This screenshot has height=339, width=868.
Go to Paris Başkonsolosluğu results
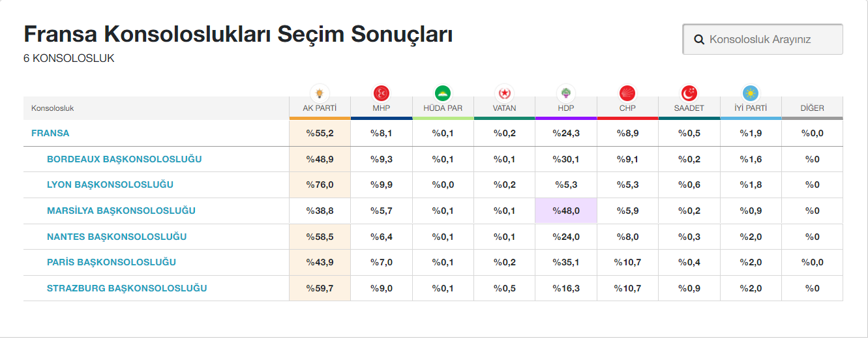[x=112, y=262]
